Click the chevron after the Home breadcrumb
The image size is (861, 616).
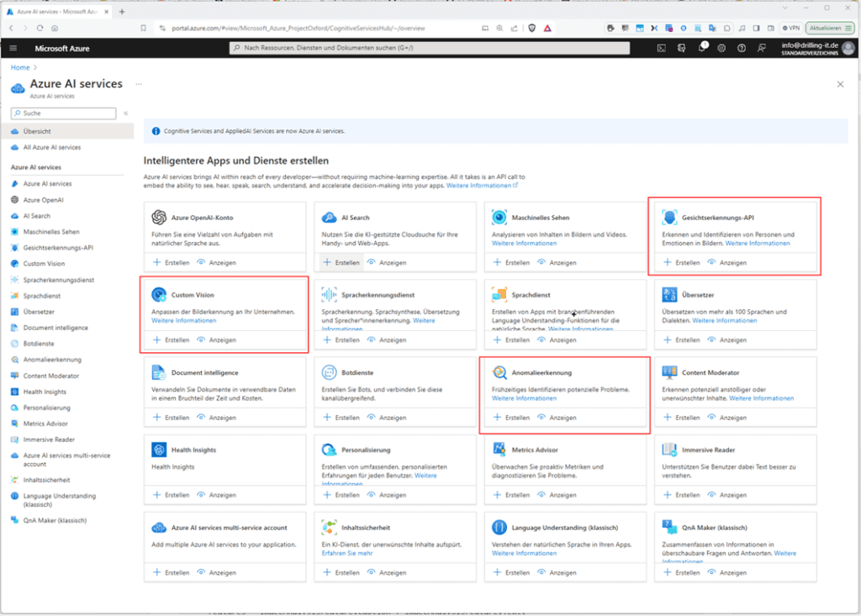(35, 67)
